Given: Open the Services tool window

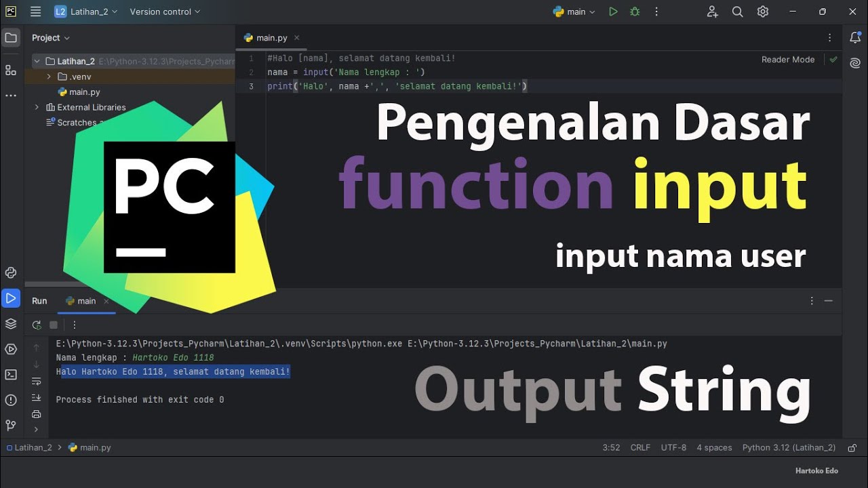Looking at the screenshot, I should (11, 349).
